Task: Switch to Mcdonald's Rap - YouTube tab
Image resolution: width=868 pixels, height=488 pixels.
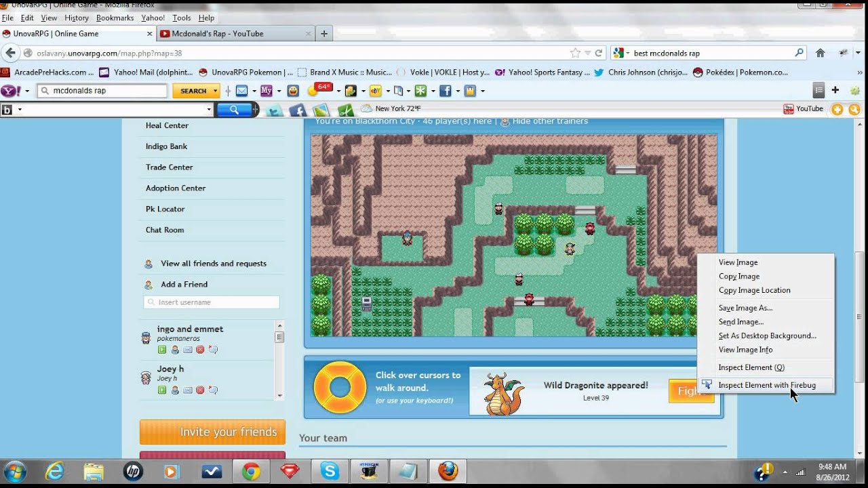Action: coord(235,33)
